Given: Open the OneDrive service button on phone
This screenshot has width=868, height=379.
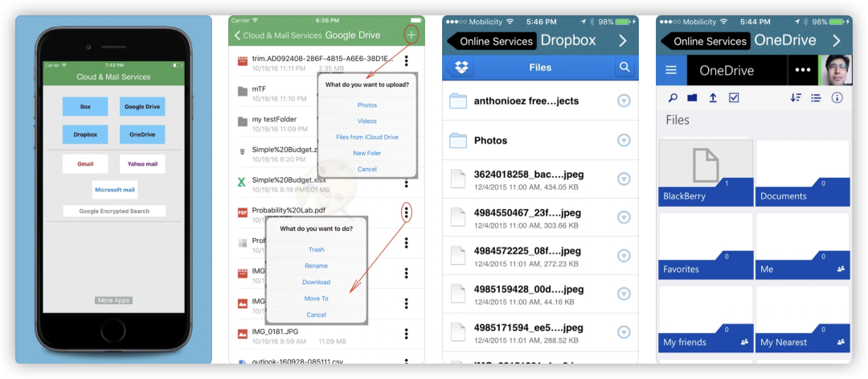Looking at the screenshot, I should tap(142, 134).
